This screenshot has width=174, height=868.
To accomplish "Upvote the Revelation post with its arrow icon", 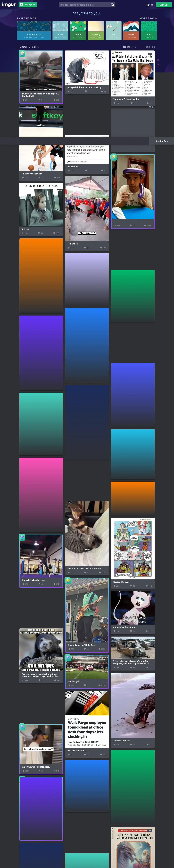I will tap(69, 171).
